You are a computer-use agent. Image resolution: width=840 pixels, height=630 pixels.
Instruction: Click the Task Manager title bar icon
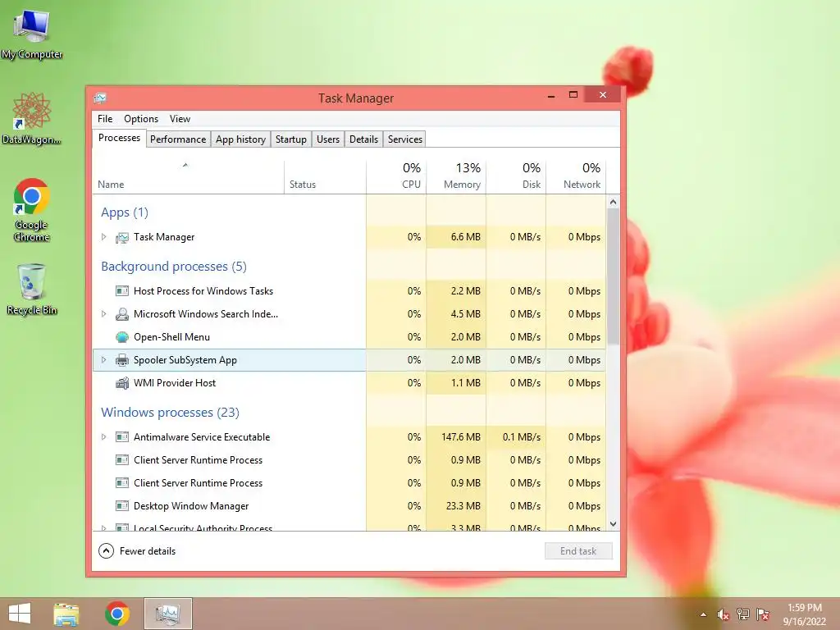tap(100, 98)
